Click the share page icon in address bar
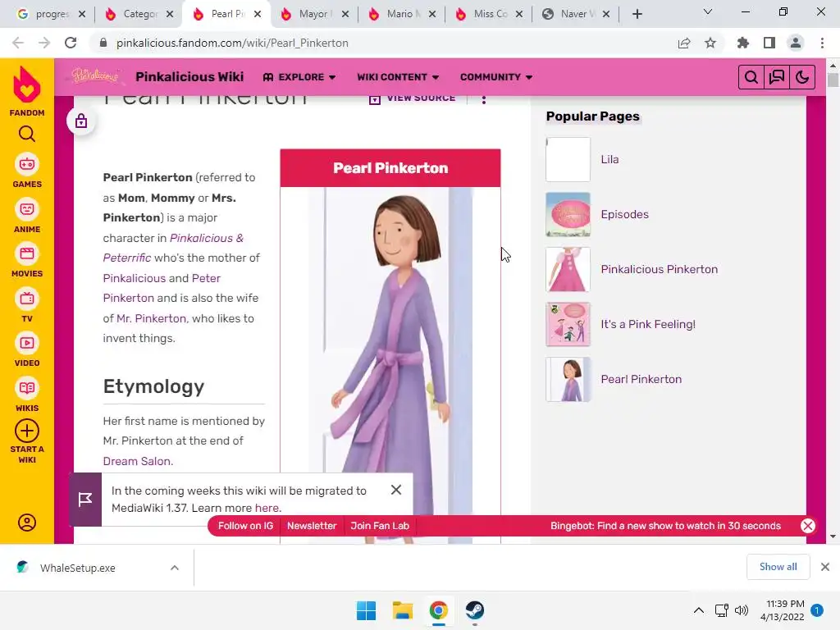 (684, 43)
